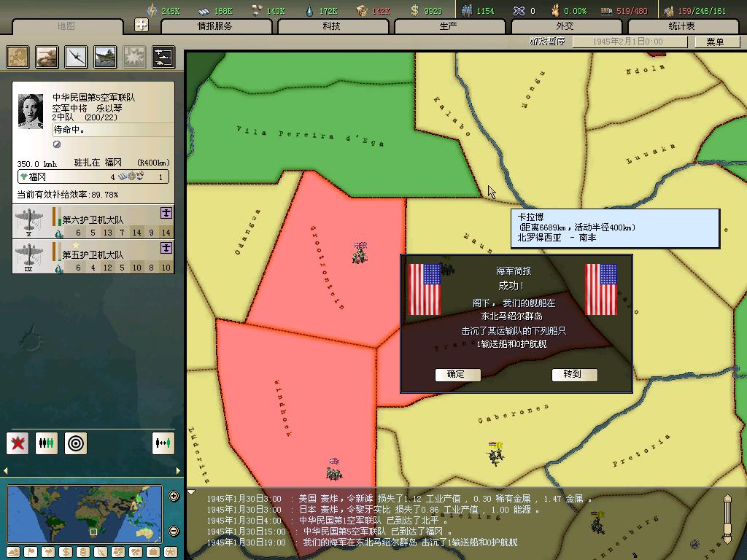
Task: Select the air units airplane icon
Action: (x=76, y=57)
